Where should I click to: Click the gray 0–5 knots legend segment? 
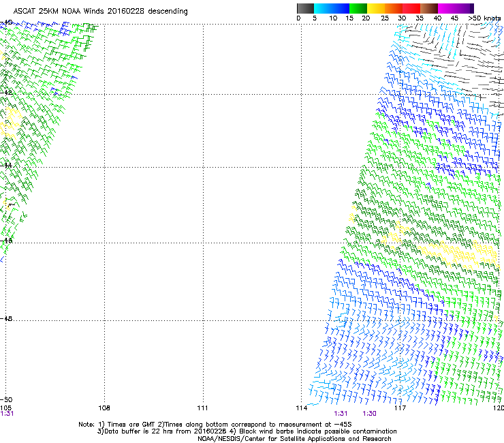(x=305, y=8)
